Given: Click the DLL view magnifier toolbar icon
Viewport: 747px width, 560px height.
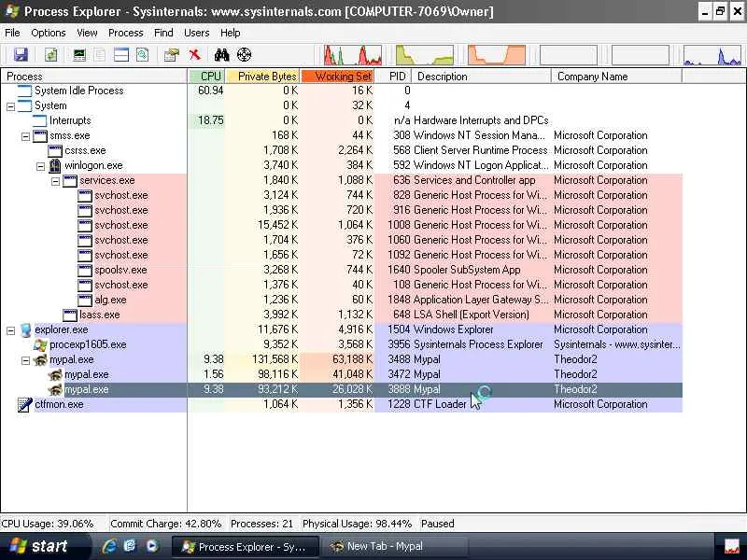Looking at the screenshot, I should [x=142, y=55].
